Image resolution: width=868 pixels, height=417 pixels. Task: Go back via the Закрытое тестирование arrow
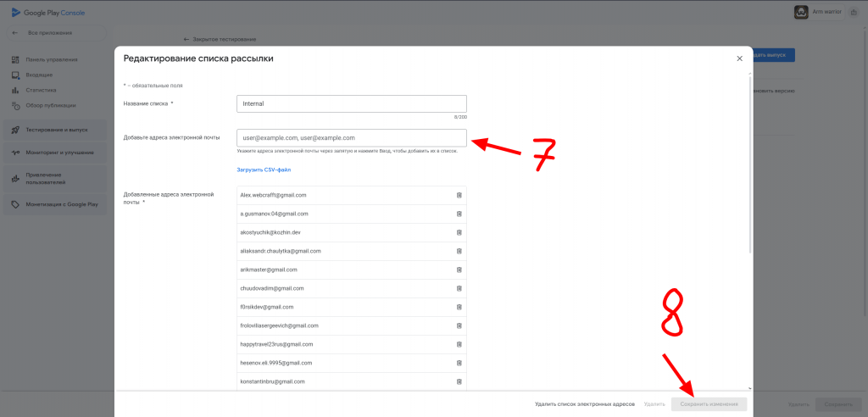[186, 39]
